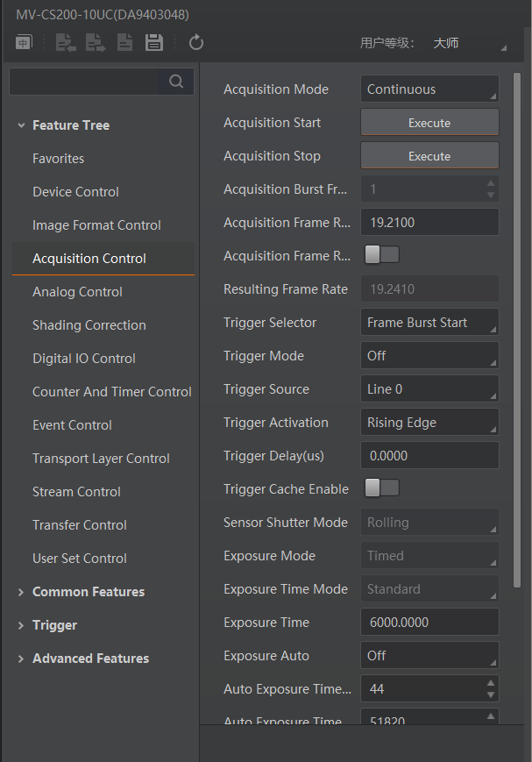Select User Set Control in the tree
Viewport: 532px width, 762px height.
click(80, 559)
